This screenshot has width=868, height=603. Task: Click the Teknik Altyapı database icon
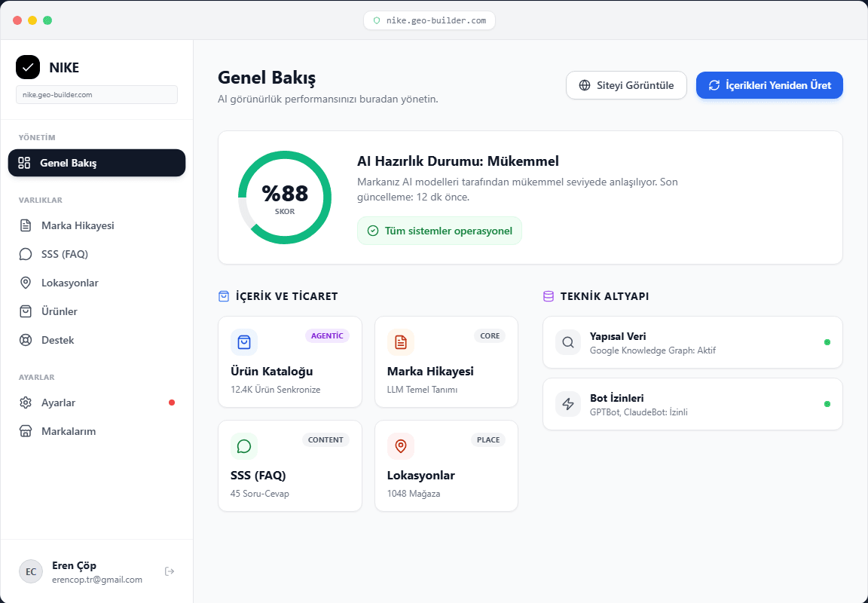[548, 296]
